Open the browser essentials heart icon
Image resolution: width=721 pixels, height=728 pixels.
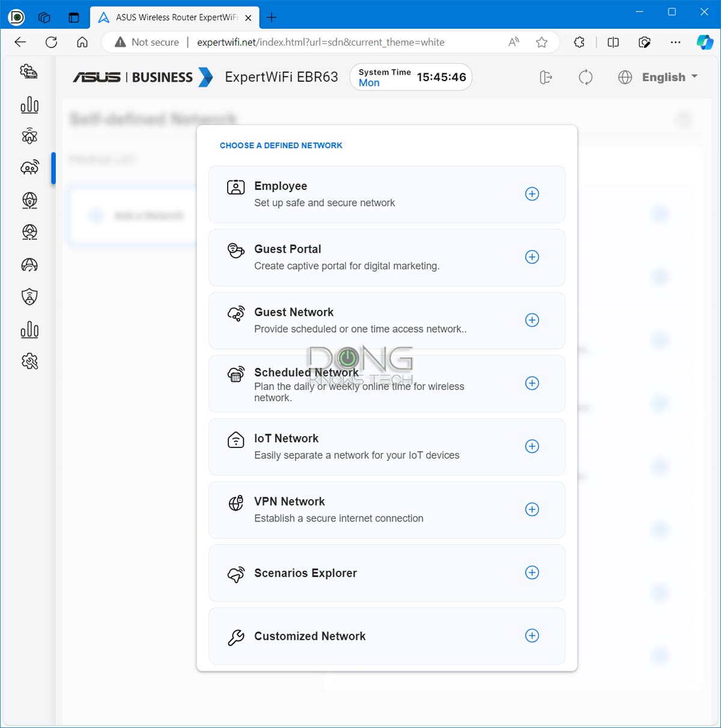[644, 42]
